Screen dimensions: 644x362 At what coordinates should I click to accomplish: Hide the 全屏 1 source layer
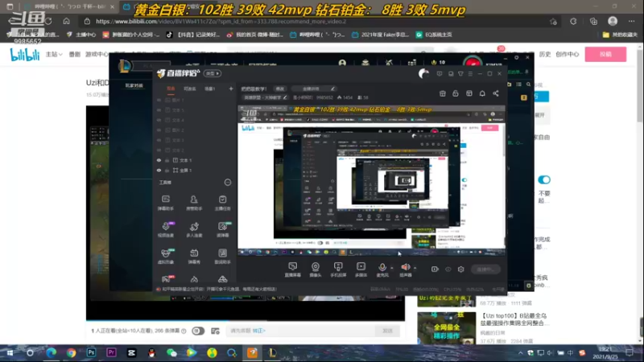tap(159, 171)
